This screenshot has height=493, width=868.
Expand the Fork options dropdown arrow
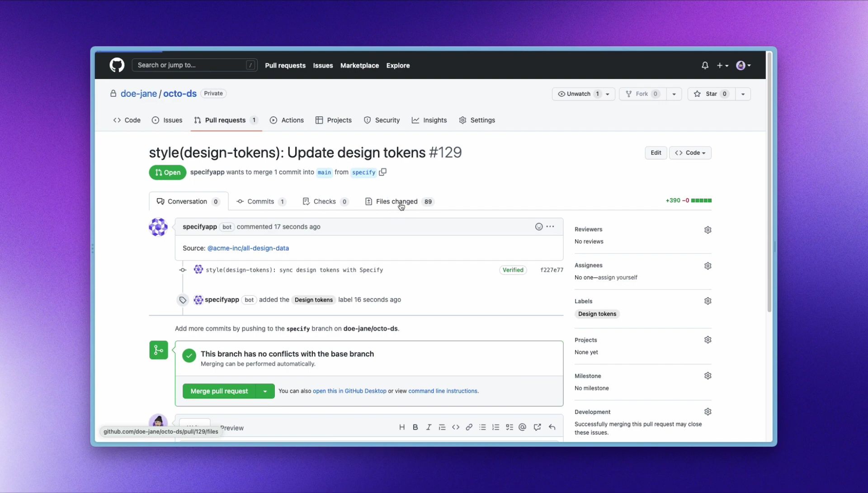pos(674,94)
